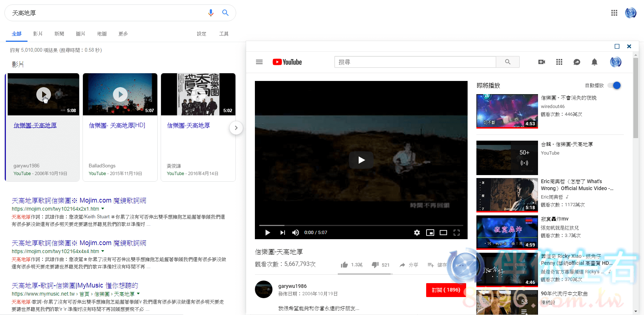Open second 天高地厚歌詞 Mojim.com result
644x315 pixels.
(x=79, y=243)
